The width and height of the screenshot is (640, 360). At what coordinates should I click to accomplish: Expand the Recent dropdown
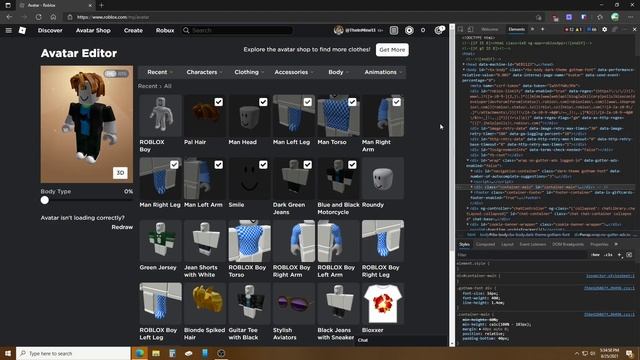[160, 72]
